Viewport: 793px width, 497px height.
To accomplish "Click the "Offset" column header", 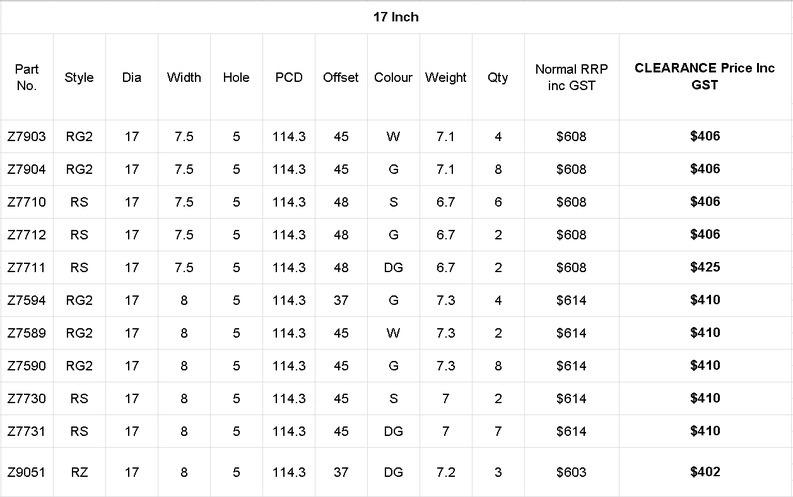I will click(341, 77).
